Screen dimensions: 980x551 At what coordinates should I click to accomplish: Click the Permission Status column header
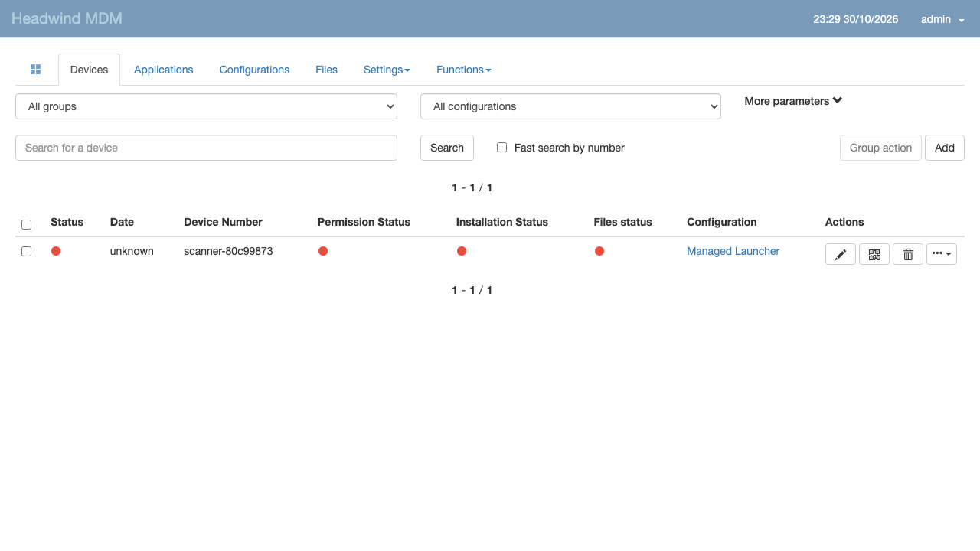pyautogui.click(x=364, y=222)
